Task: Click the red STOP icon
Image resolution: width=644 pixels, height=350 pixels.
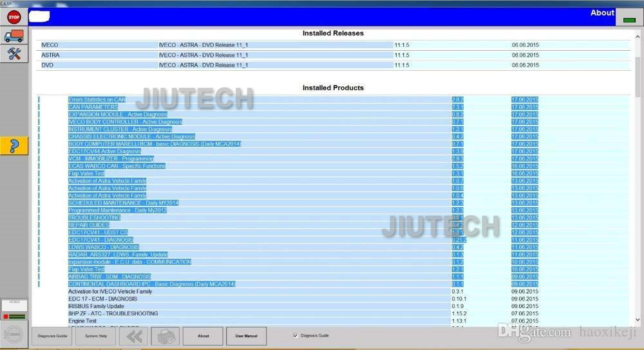Action: [14, 17]
